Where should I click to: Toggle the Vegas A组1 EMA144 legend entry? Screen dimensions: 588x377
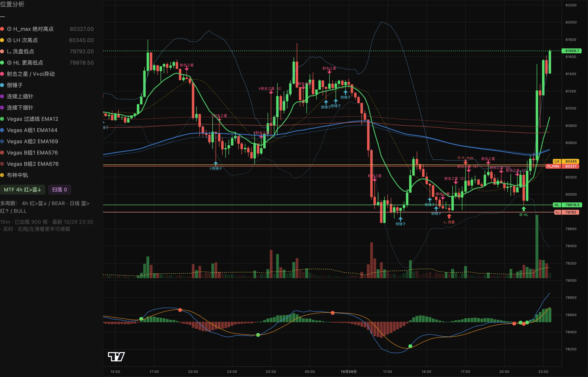coord(29,130)
